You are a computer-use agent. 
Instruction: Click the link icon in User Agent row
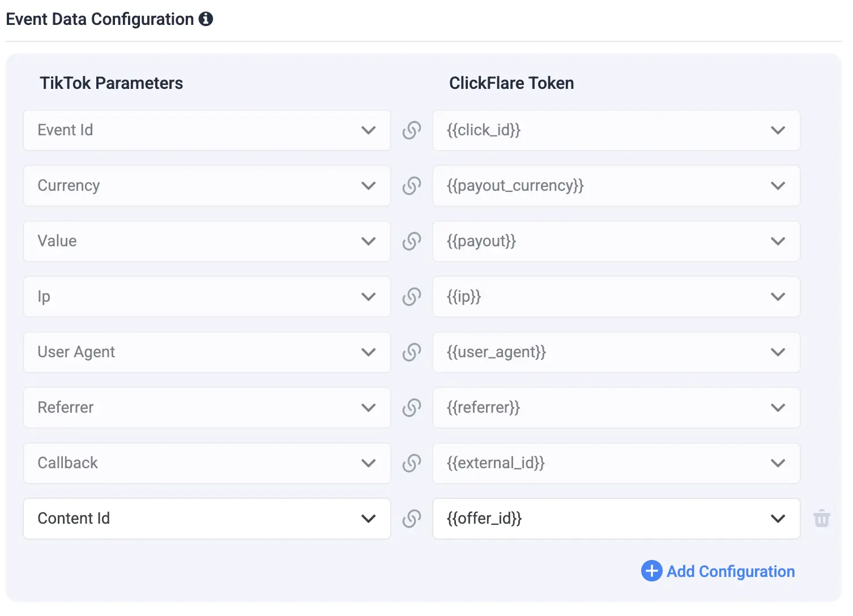tap(412, 352)
